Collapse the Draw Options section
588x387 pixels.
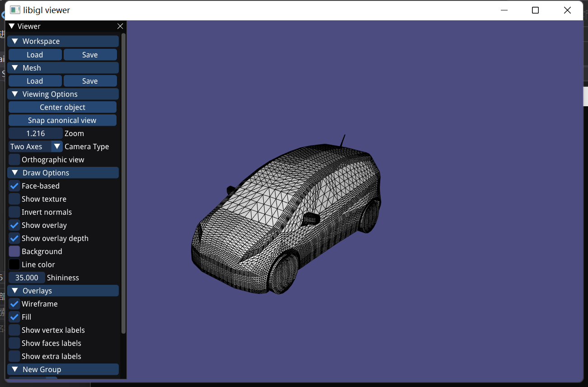pyautogui.click(x=15, y=173)
